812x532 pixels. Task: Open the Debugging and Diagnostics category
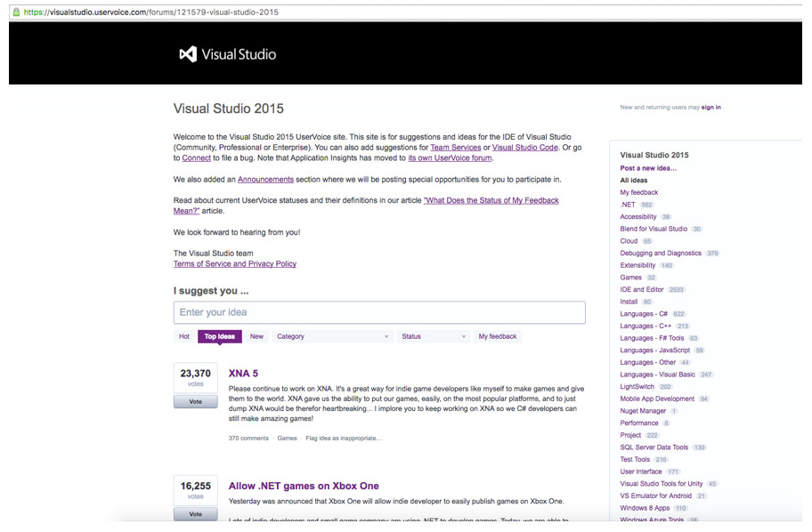pos(662,253)
